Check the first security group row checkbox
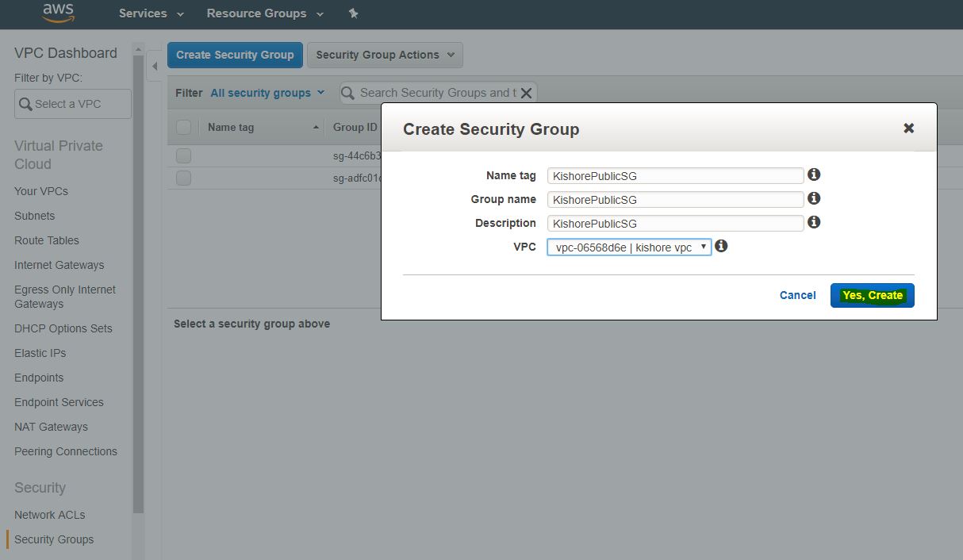963x560 pixels. pyautogui.click(x=183, y=155)
